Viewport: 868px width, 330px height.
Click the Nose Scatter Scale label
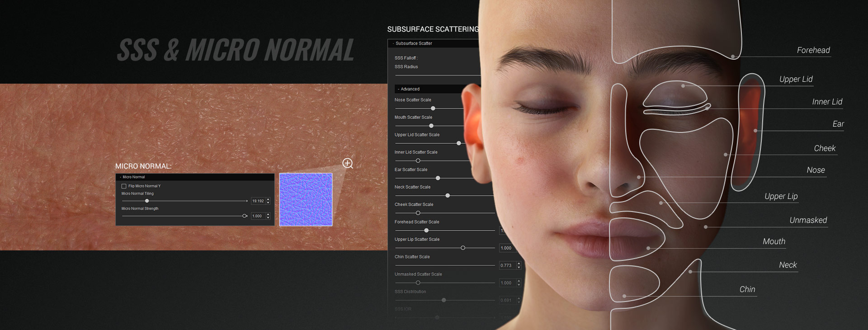coord(413,100)
